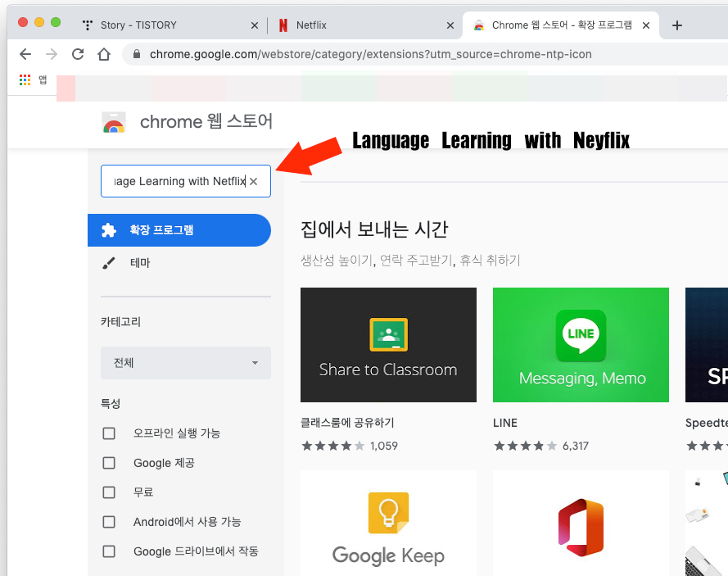Open the Apps grid bookmark shortcut
This screenshot has width=728, height=576.
pyautogui.click(x=25, y=80)
